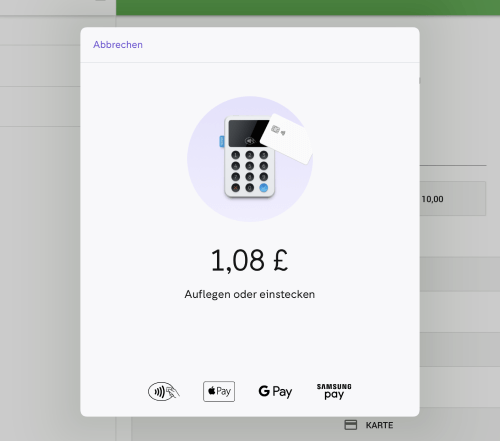
Task: Click the 10,00 amount field
Action: [453, 199]
